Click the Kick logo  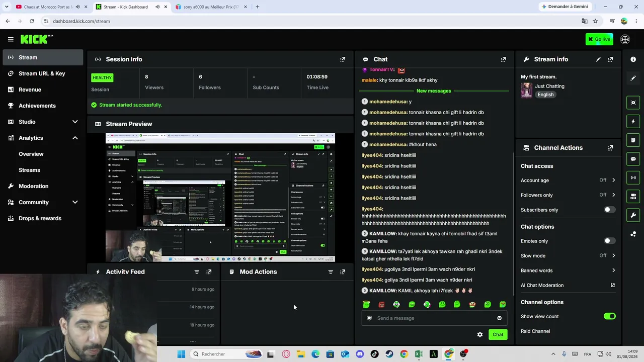(x=37, y=39)
